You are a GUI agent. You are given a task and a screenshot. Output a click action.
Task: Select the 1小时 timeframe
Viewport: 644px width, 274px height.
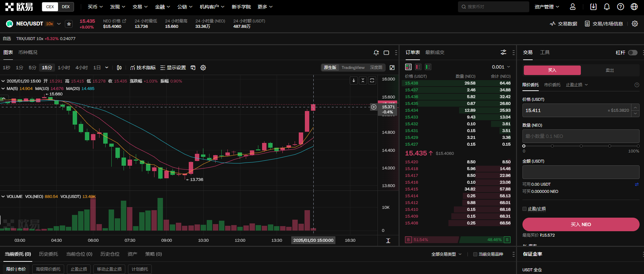pos(64,68)
